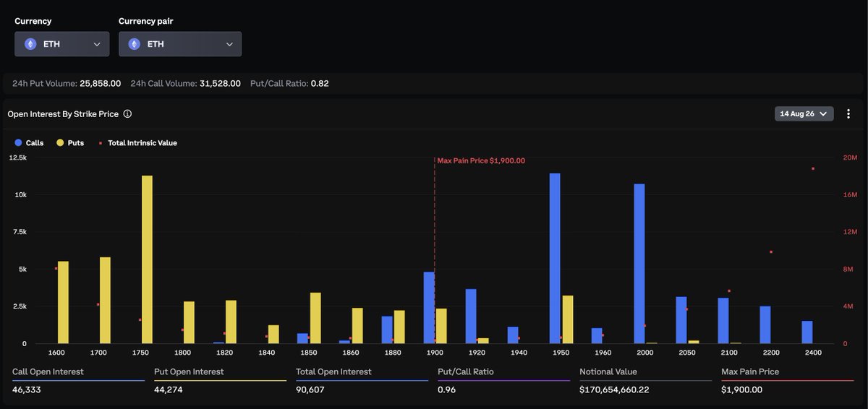The height and width of the screenshot is (409, 868).
Task: Click the blue Calls legend dot
Action: pyautogui.click(x=18, y=143)
